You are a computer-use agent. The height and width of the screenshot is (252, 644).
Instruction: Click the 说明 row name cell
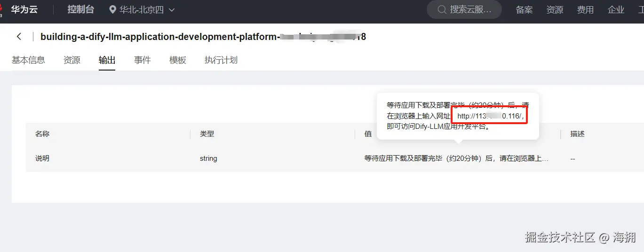tap(42, 158)
